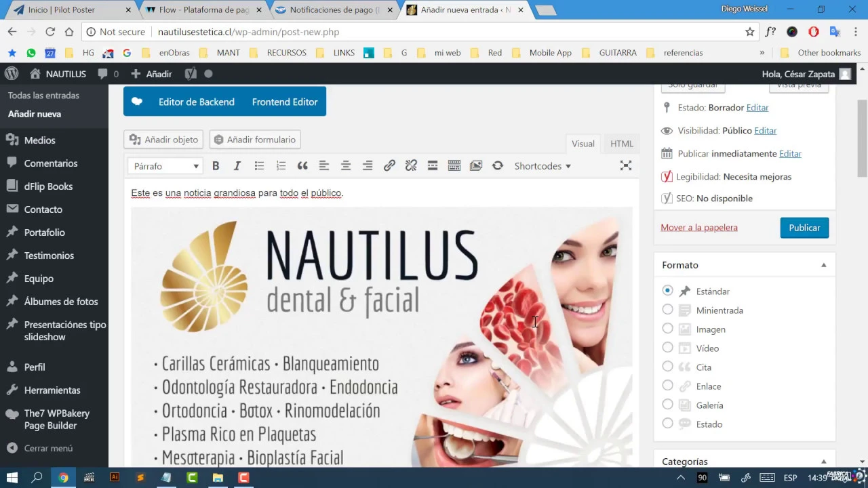Collapse the Formato panel

click(x=824, y=265)
